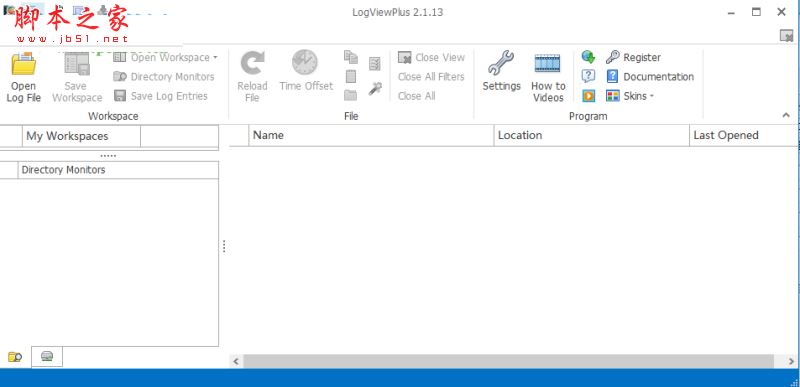Image resolution: width=800 pixels, height=387 pixels.
Task: Select Directory Monitors in the Workspace ribbon group
Action: [164, 76]
